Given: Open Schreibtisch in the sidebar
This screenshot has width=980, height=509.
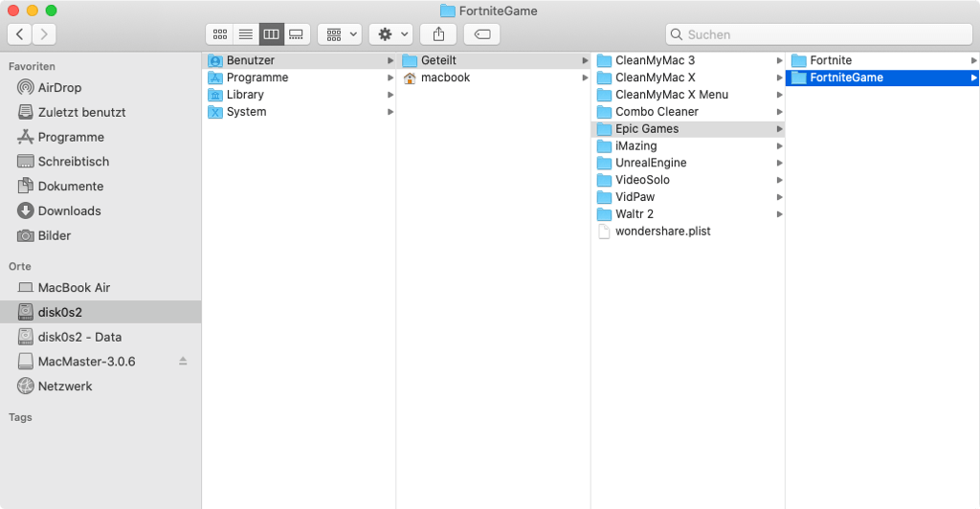Looking at the screenshot, I should coord(100,161).
